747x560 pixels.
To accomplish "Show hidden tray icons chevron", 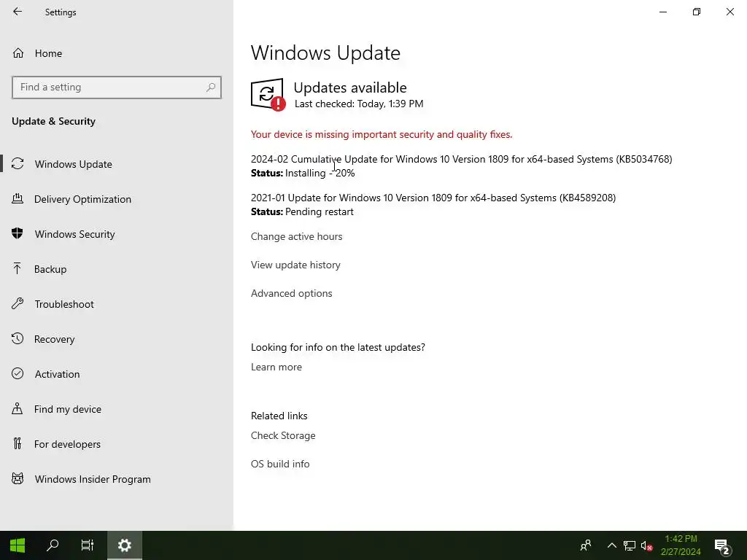I will pos(612,545).
